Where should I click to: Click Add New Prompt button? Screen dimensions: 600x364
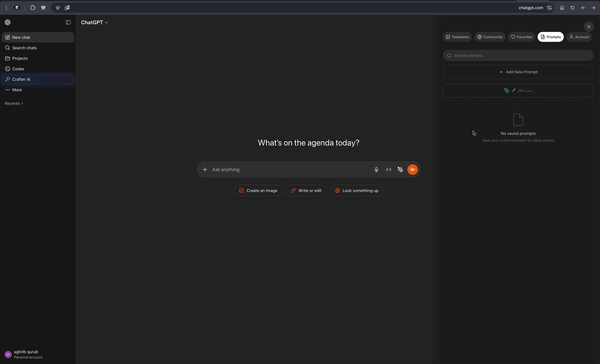[x=518, y=72]
